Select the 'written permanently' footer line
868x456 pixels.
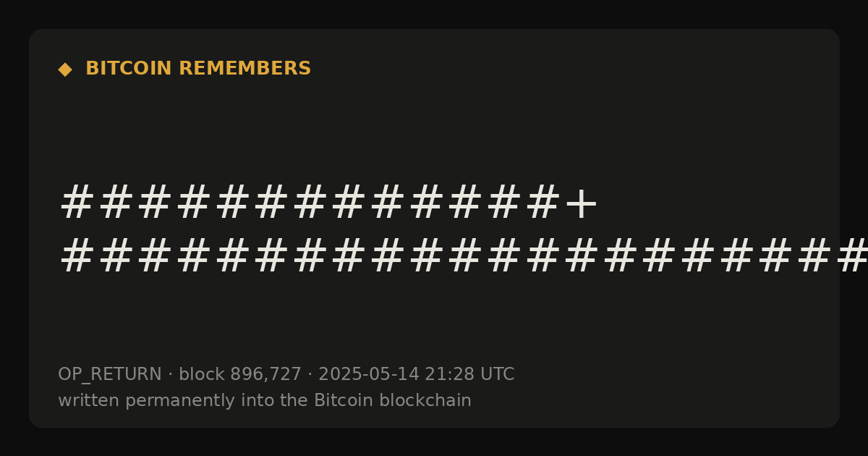[x=265, y=401]
